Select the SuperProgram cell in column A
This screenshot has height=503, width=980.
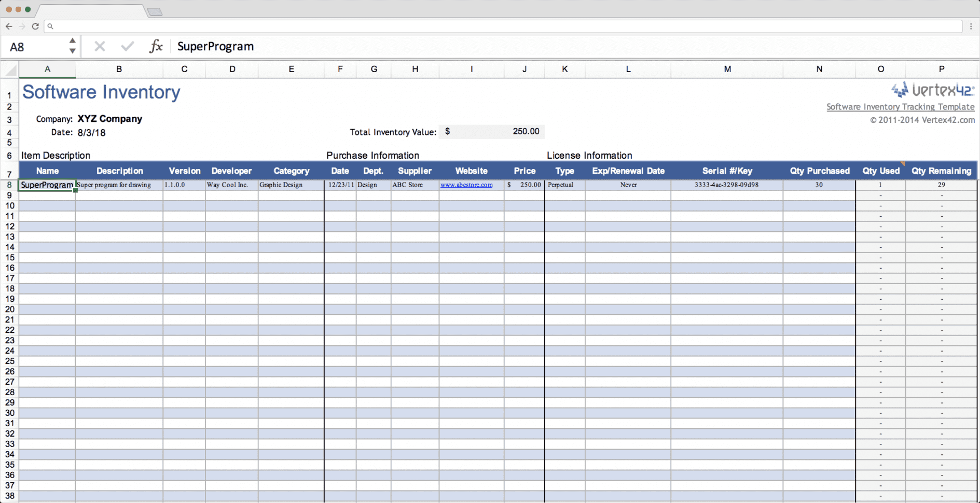pyautogui.click(x=47, y=185)
